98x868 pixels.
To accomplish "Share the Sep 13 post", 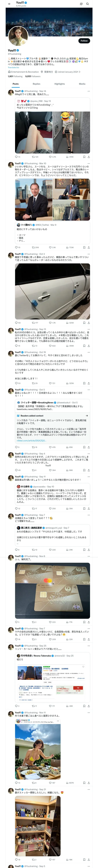I will pyautogui.click(x=89, y=346).
